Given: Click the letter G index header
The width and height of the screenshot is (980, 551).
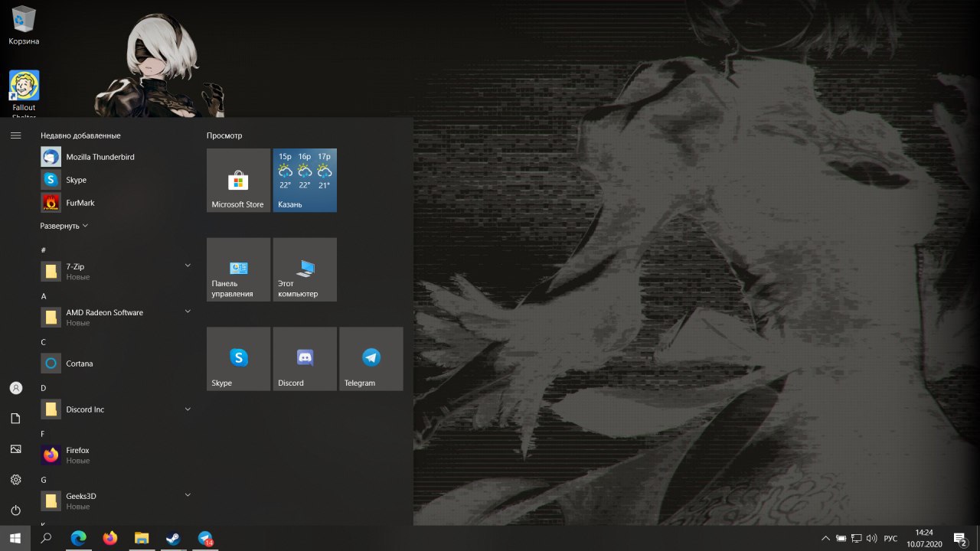Looking at the screenshot, I should pyautogui.click(x=44, y=480).
